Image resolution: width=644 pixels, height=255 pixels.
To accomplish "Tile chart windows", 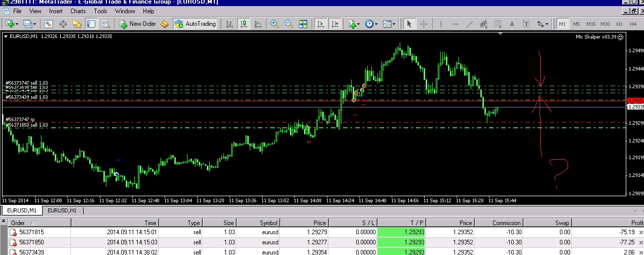I will pyautogui.click(x=303, y=23).
